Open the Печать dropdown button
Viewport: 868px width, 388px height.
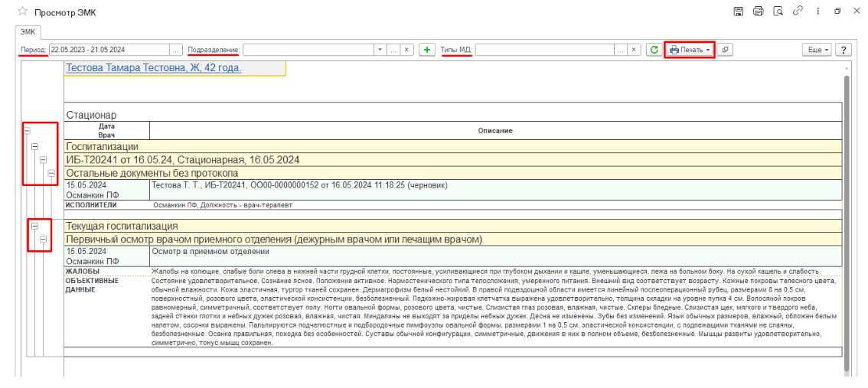(690, 50)
